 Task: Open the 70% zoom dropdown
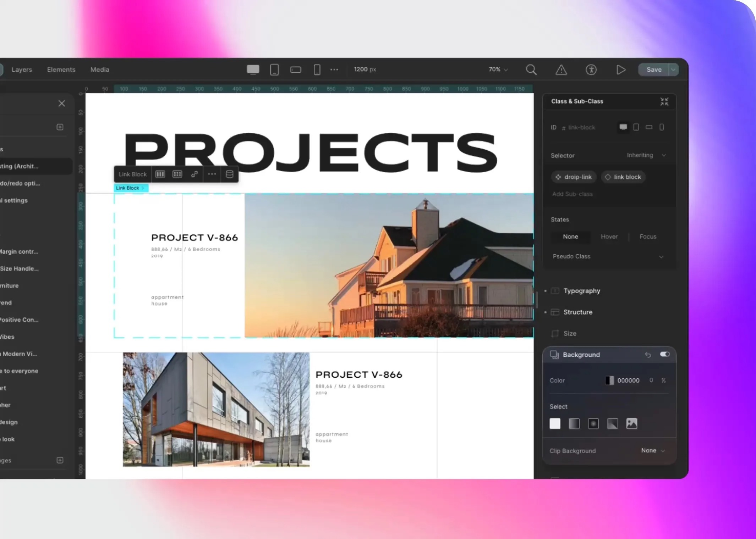(498, 70)
